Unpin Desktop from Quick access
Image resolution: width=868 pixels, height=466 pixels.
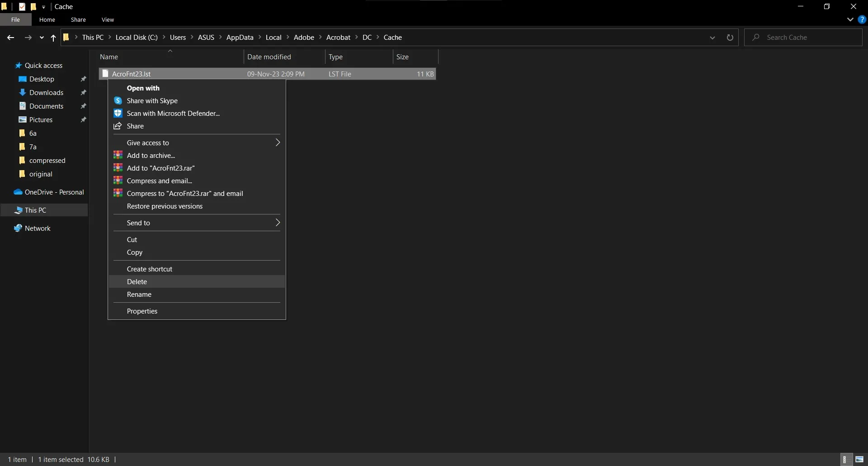(84, 79)
